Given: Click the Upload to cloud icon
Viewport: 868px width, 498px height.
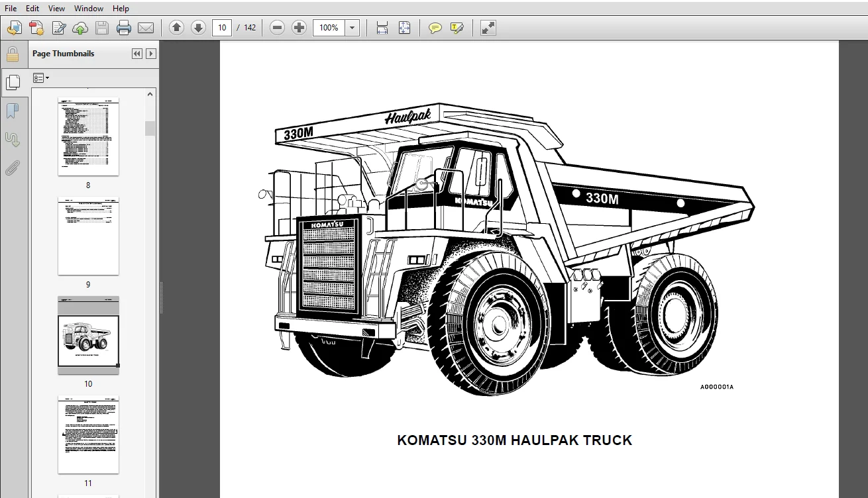Looking at the screenshot, I should [80, 28].
